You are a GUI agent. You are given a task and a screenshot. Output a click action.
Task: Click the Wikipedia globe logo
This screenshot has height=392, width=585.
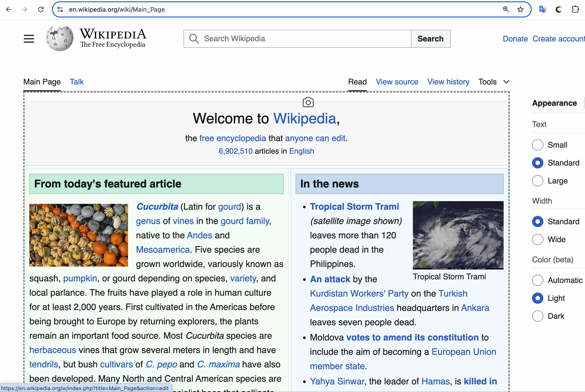point(60,39)
